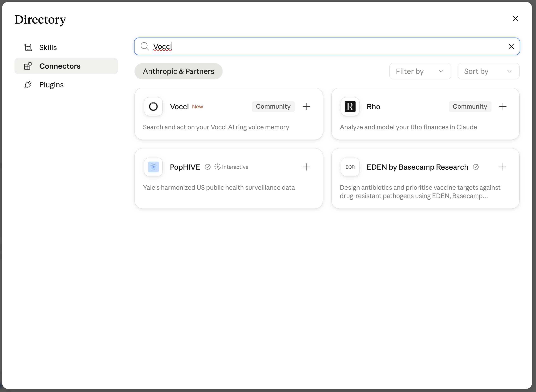Close the Directory dialog
Viewport: 536px width, 392px height.
pyautogui.click(x=515, y=18)
